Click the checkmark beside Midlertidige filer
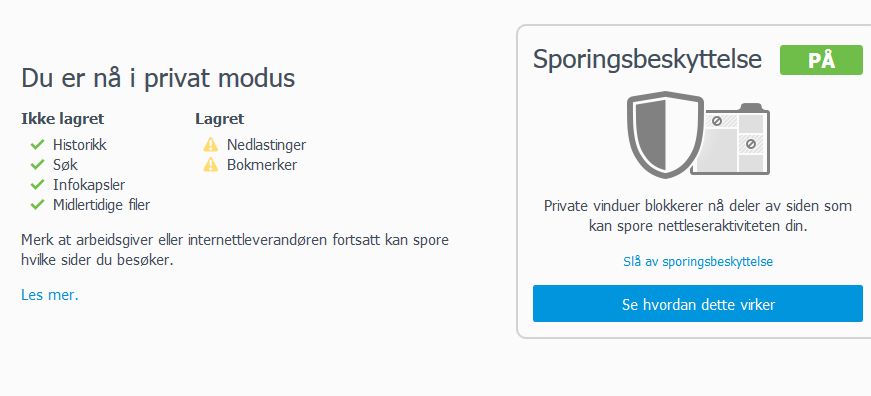This screenshot has width=871, height=396. (37, 205)
